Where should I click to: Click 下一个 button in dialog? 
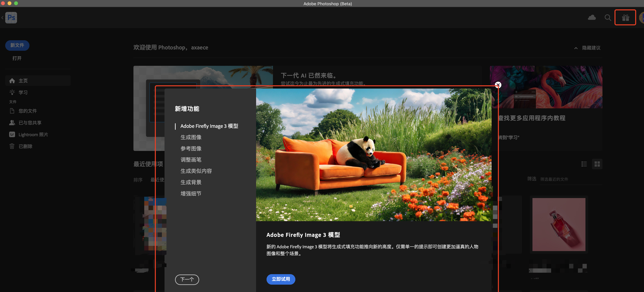tap(187, 280)
